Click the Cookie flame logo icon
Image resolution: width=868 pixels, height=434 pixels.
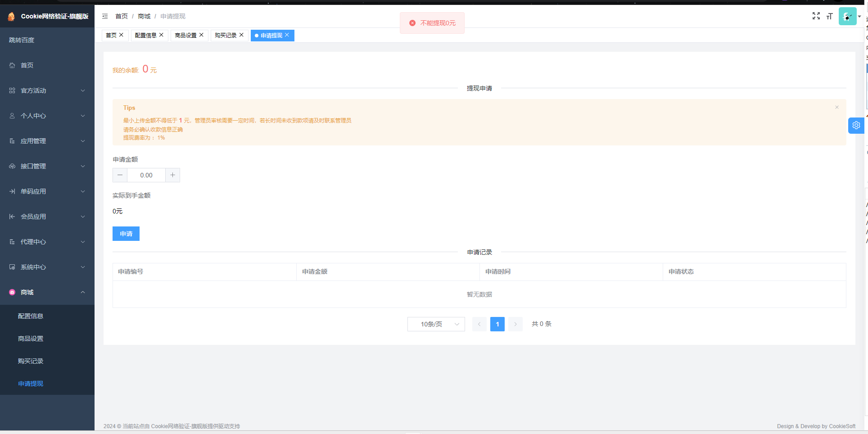[x=11, y=17]
